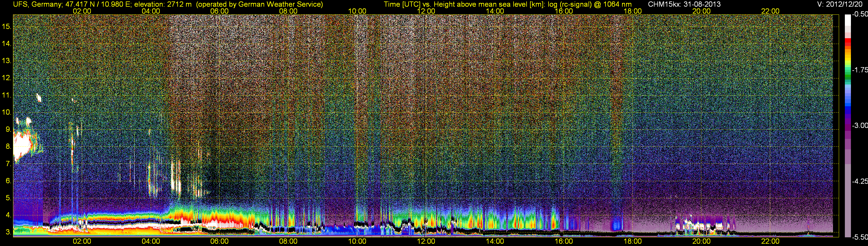Click the 10. km height axis label

click(6, 112)
